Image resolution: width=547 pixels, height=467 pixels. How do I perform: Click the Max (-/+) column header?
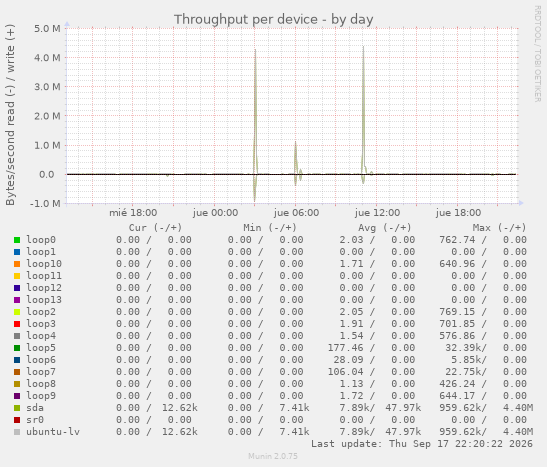(499, 228)
